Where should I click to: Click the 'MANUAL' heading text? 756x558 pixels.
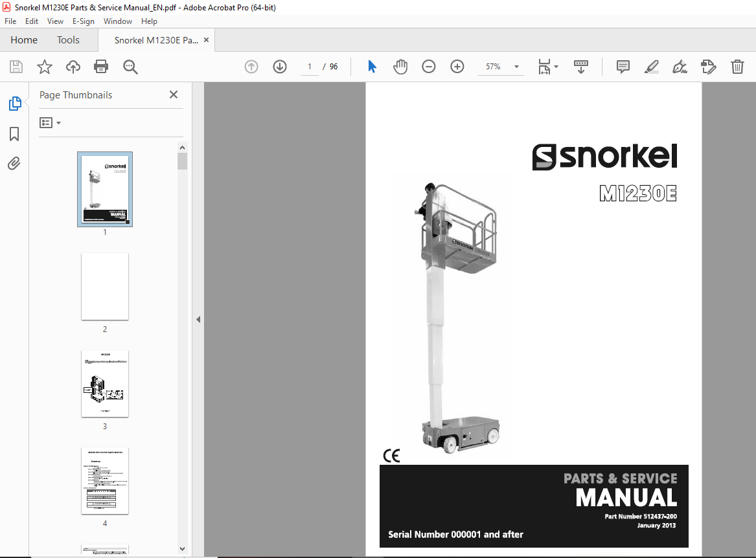pyautogui.click(x=626, y=498)
